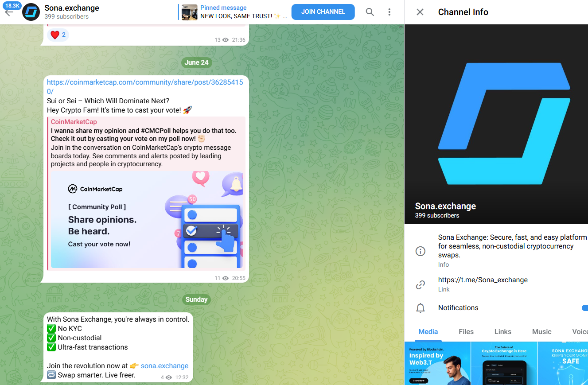The height and width of the screenshot is (385, 588).
Task: Close the Channel Info panel
Action: coord(420,12)
